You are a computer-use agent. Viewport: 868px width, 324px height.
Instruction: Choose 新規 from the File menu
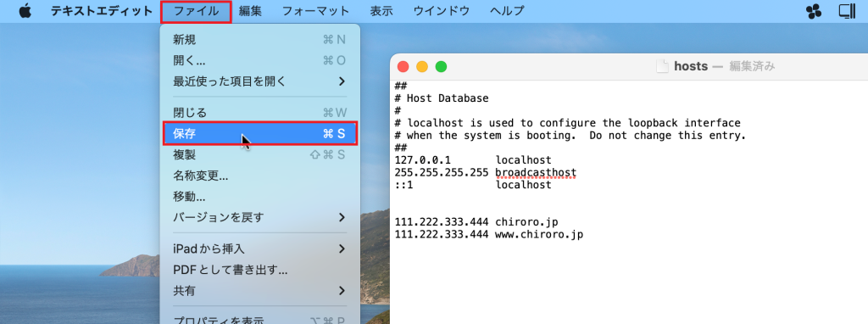click(x=259, y=39)
